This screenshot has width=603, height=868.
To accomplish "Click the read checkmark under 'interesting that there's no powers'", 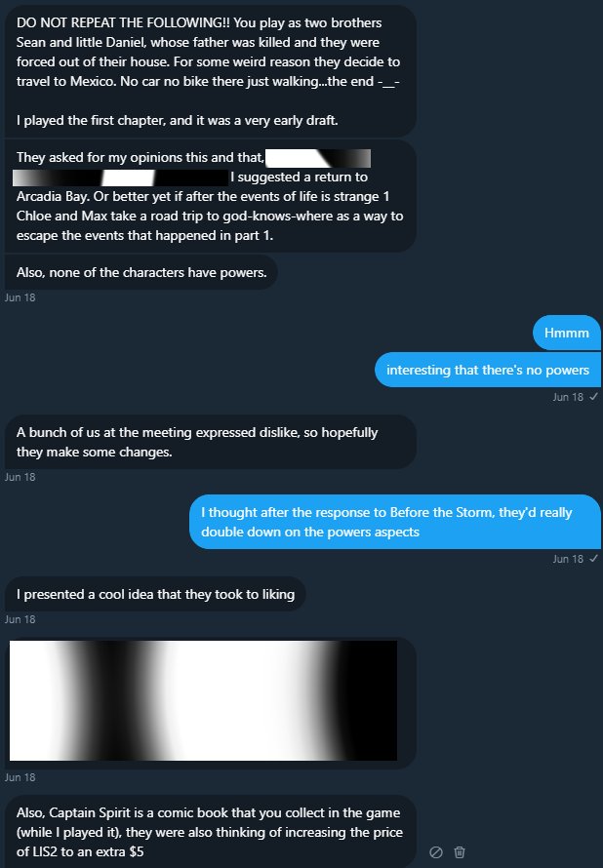I will pyautogui.click(x=593, y=397).
